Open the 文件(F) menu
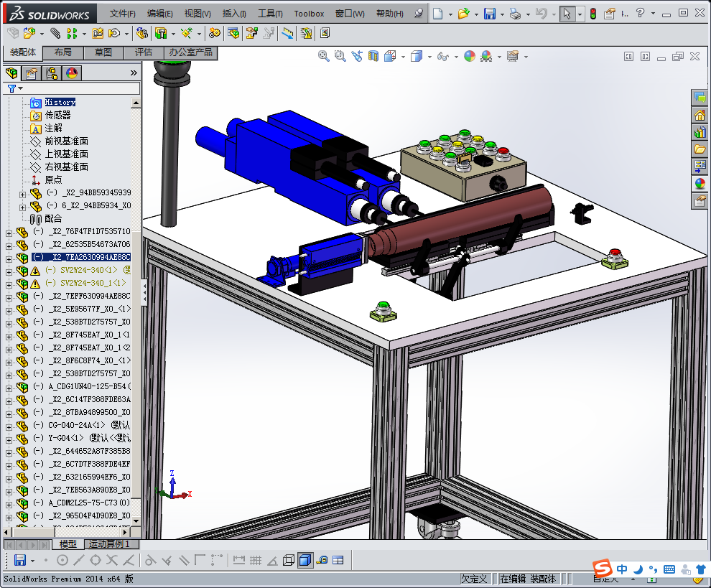The height and width of the screenshot is (588, 711). [122, 14]
